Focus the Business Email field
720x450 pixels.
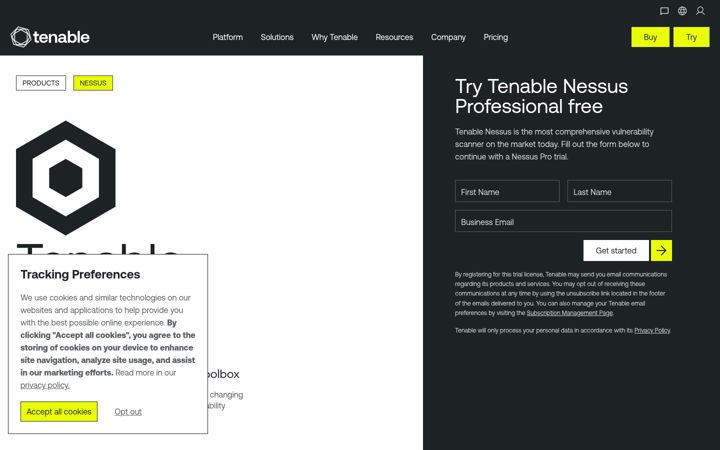563,221
